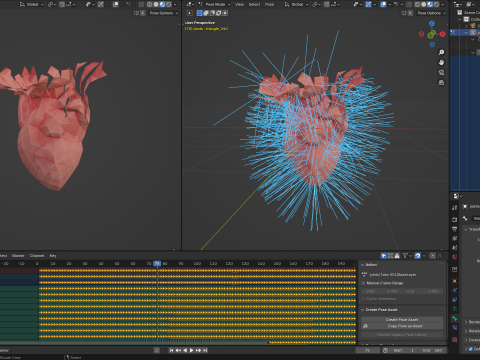This screenshot has width=480, height=360.
Task: Click Create Pose Asset button
Action: click(402, 319)
